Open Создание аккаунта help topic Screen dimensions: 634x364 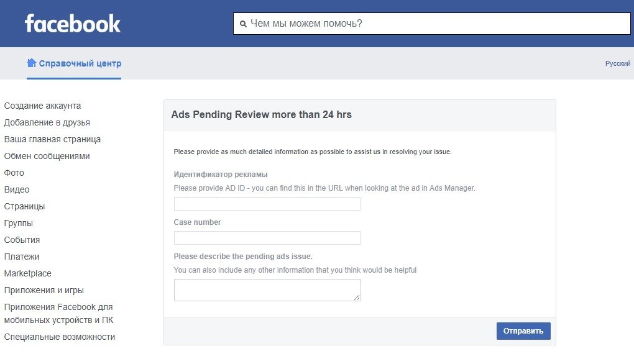point(42,106)
